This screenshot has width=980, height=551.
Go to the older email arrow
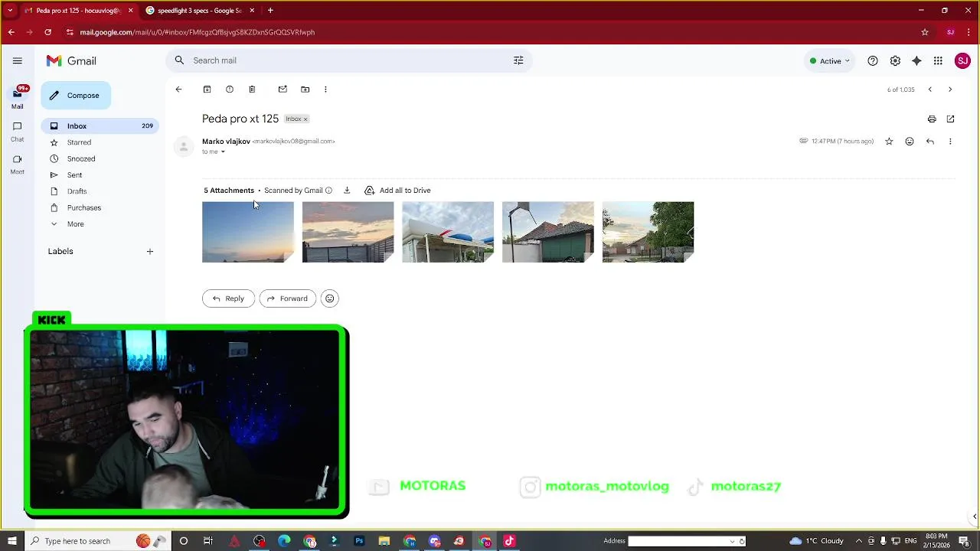950,90
